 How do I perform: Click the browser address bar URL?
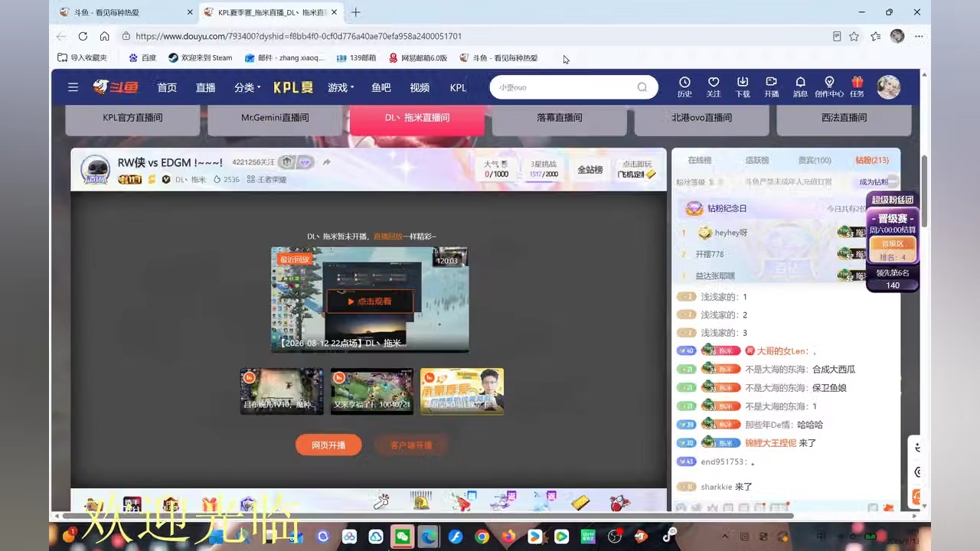299,36
